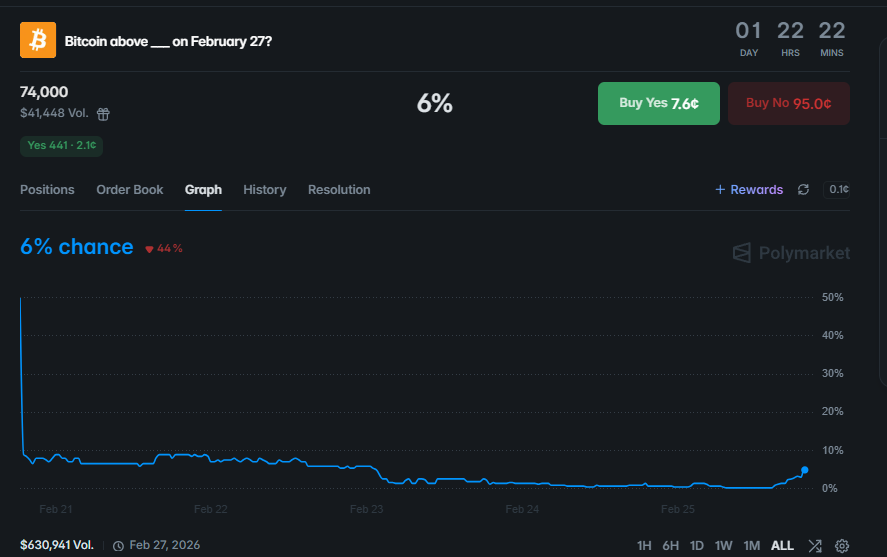
Task: Click the 0% axis label
Action: click(829, 489)
